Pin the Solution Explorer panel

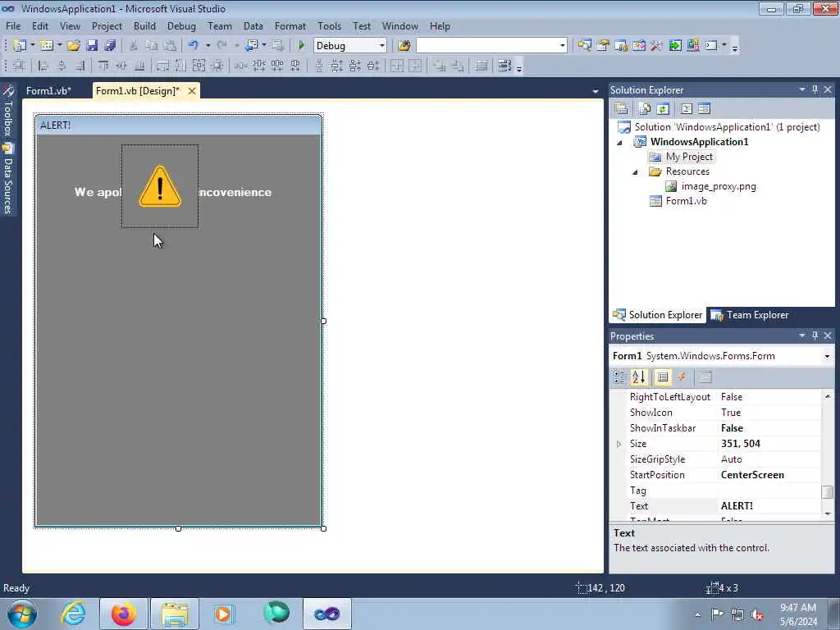click(815, 89)
